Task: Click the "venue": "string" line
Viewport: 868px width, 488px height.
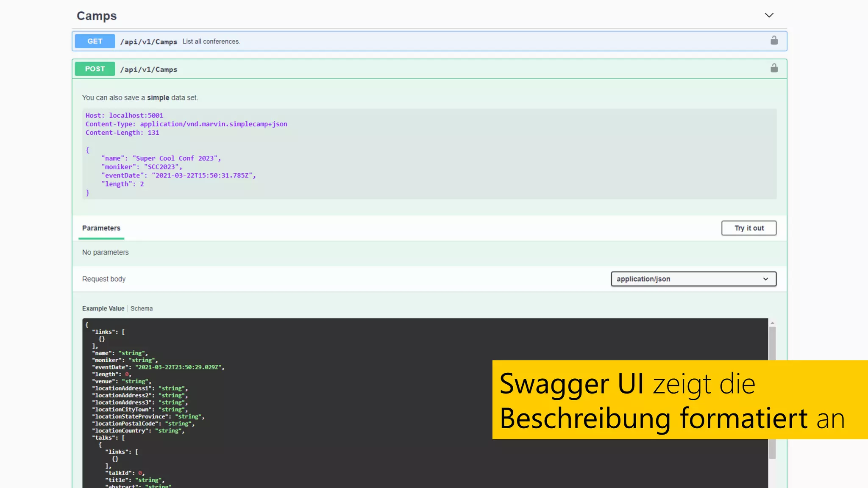Action: point(121,381)
